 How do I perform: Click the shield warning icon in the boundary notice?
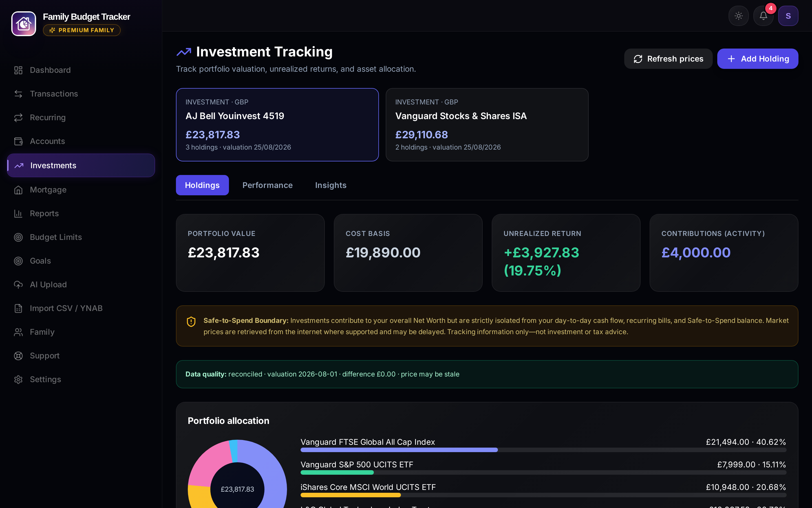191,321
